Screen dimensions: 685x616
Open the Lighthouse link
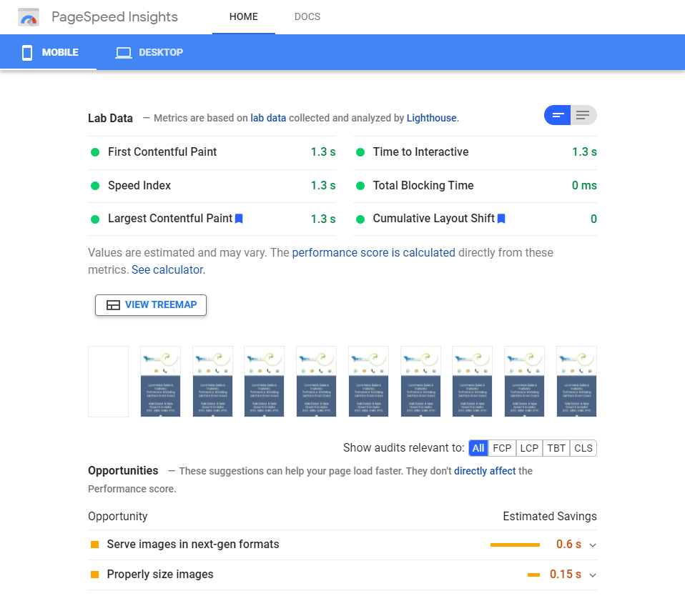coord(431,118)
